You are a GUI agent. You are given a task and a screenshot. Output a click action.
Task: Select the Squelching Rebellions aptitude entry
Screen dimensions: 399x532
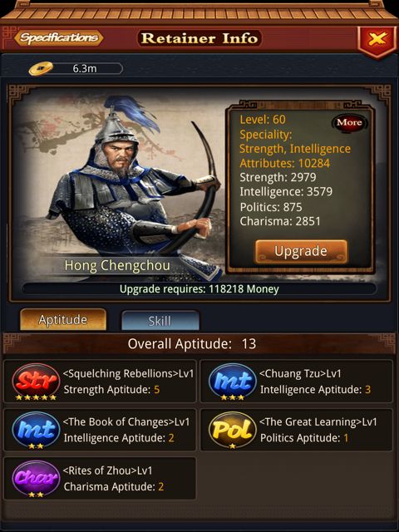pyautogui.click(x=100, y=382)
